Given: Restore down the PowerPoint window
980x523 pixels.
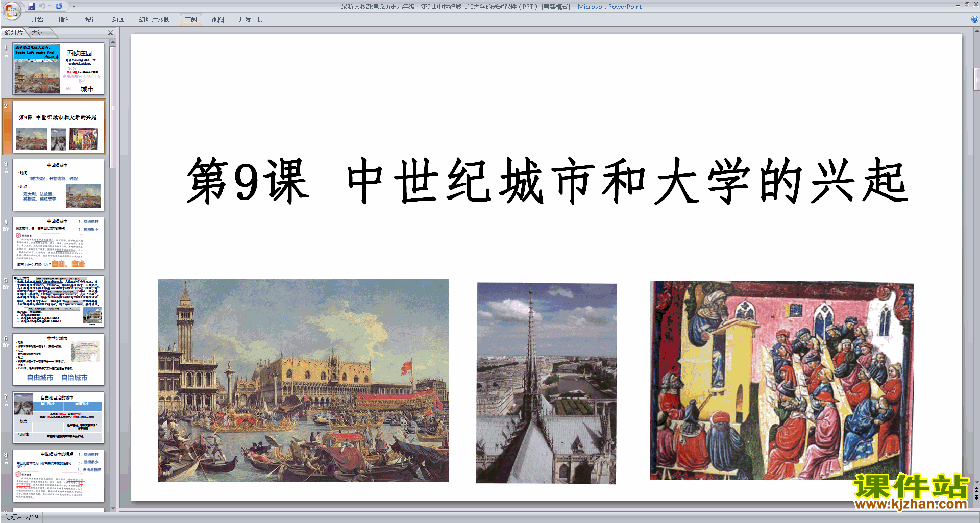Looking at the screenshot, I should [967, 4].
